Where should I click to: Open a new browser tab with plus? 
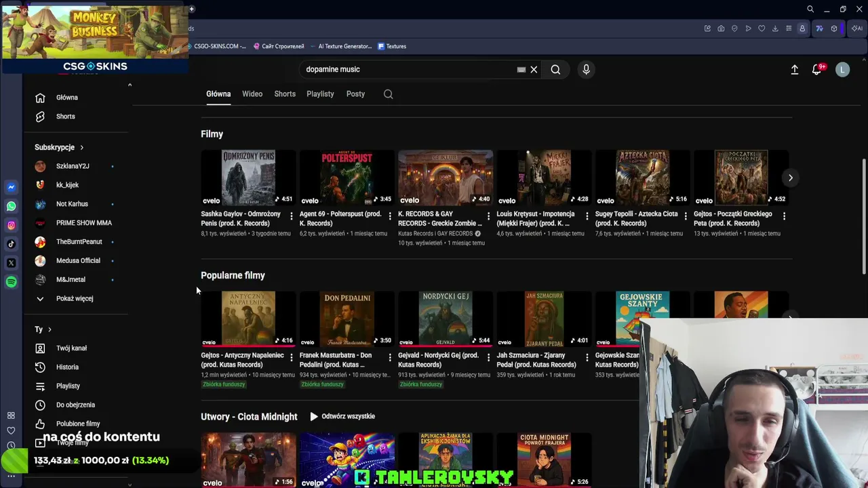pos(192,9)
